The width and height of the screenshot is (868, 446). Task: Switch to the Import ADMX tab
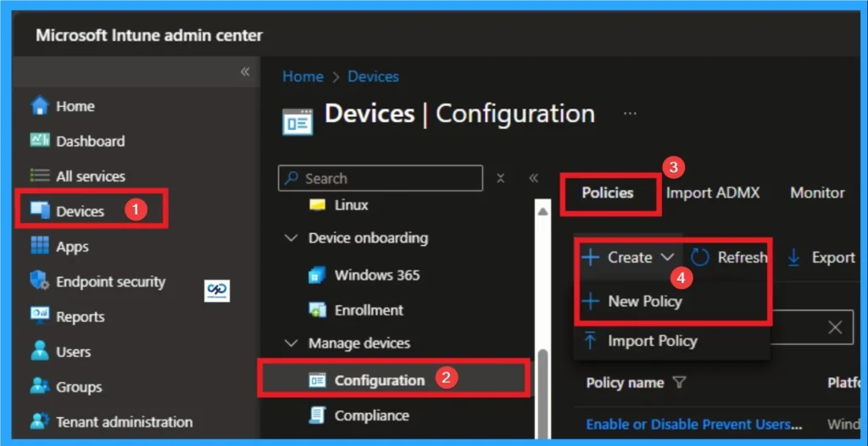[x=713, y=192]
